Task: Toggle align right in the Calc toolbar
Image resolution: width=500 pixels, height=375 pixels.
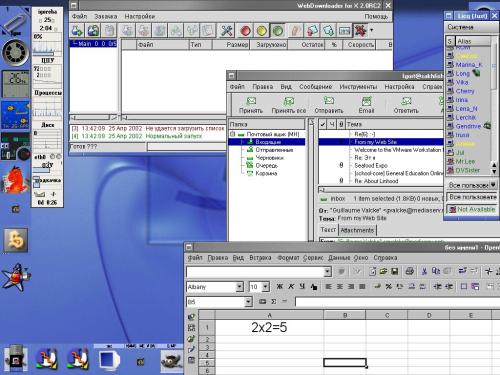Action: click(x=351, y=287)
